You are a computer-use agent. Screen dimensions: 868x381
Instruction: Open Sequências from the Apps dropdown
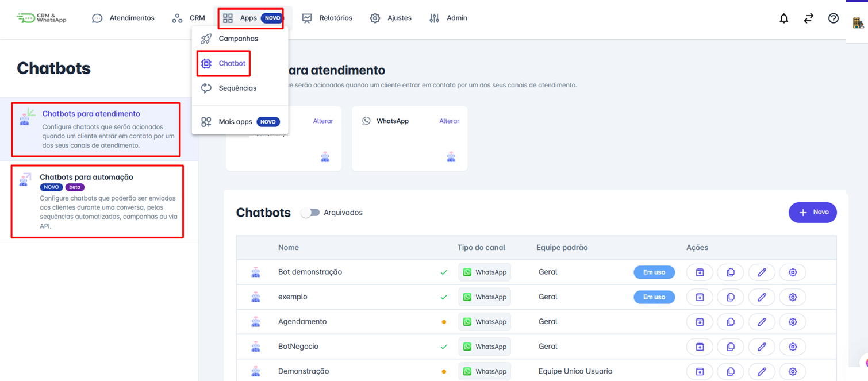(x=238, y=88)
